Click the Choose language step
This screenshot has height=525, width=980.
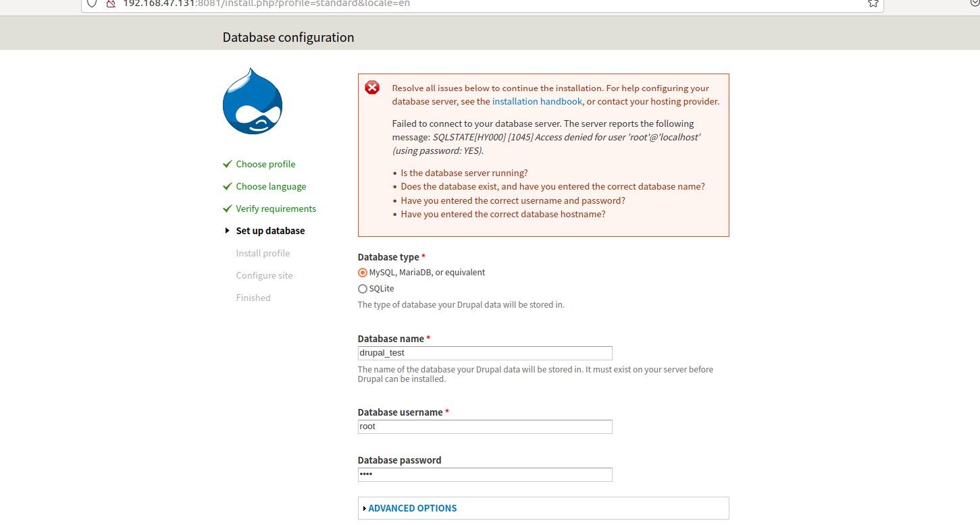(271, 186)
